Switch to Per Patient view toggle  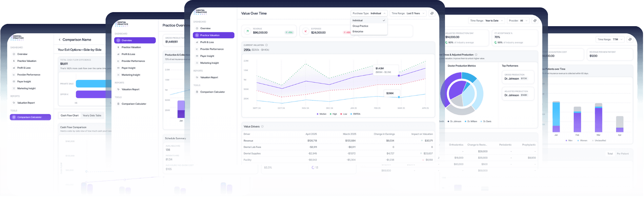pos(622,153)
